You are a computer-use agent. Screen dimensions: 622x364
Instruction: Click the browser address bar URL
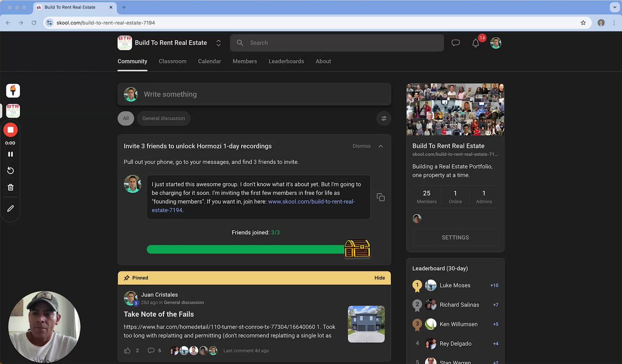[x=105, y=23]
